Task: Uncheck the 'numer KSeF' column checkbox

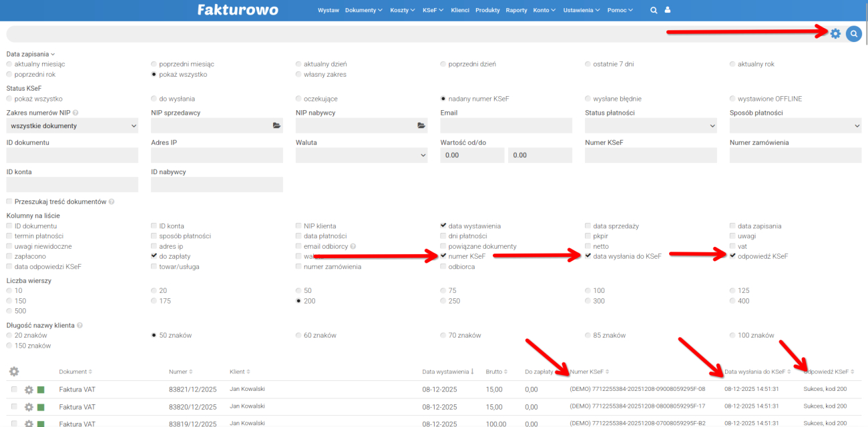Action: (444, 256)
